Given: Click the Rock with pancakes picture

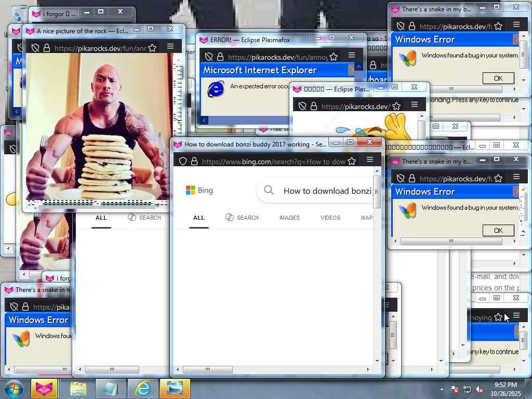Looking at the screenshot, I should click(x=98, y=127).
